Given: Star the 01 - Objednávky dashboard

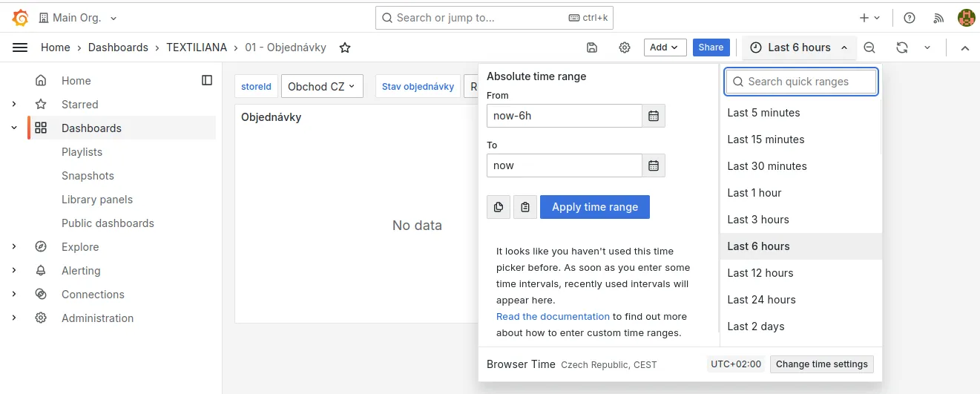Looking at the screenshot, I should coord(345,47).
